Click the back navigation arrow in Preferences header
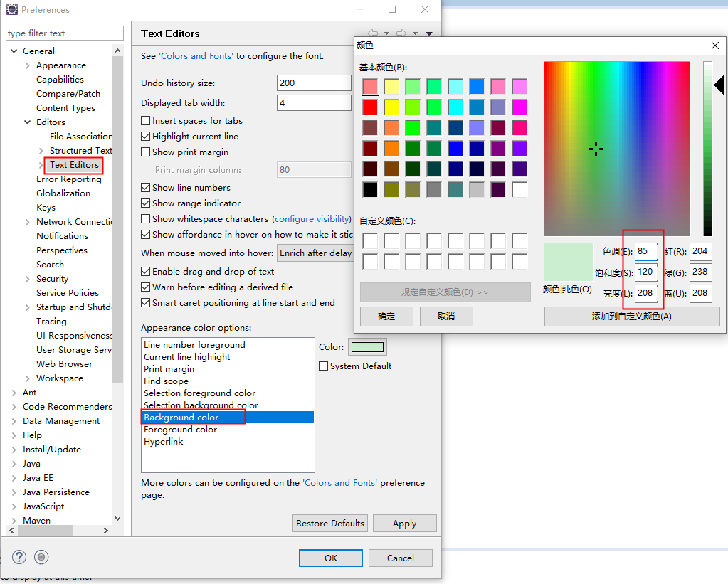This screenshot has width=728, height=584. [373, 33]
